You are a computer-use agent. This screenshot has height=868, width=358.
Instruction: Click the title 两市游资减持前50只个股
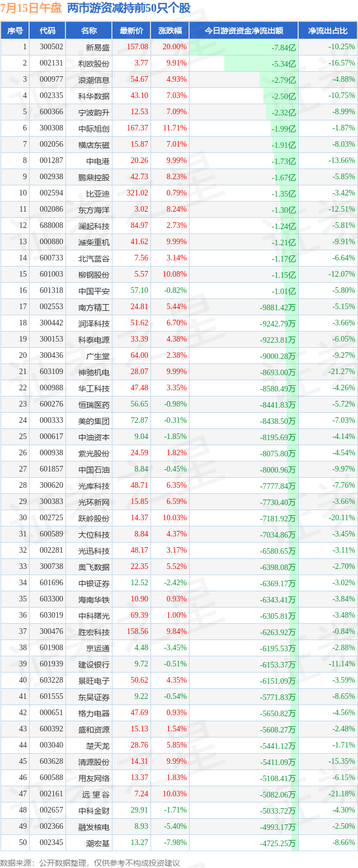(x=129, y=8)
